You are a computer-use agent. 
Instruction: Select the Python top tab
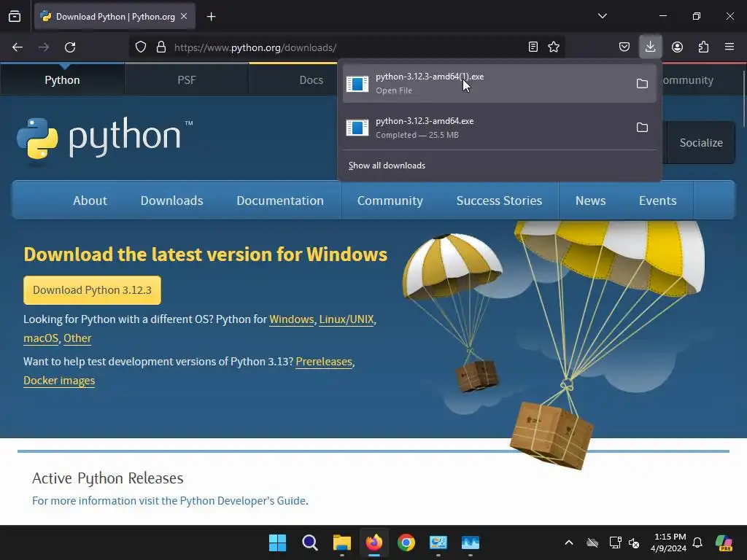point(62,80)
